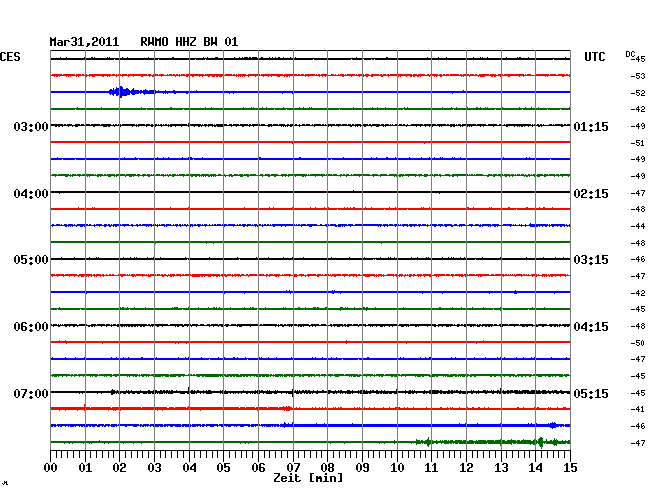Screen dimensions: 650x494
Task: Click the 13 minute tick label
Action: coord(501,468)
